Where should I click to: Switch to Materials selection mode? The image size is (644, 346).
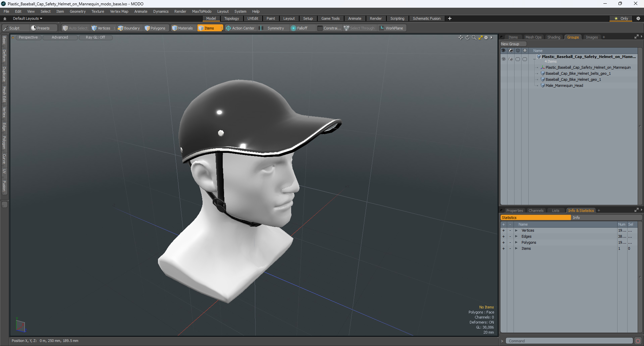(183, 28)
